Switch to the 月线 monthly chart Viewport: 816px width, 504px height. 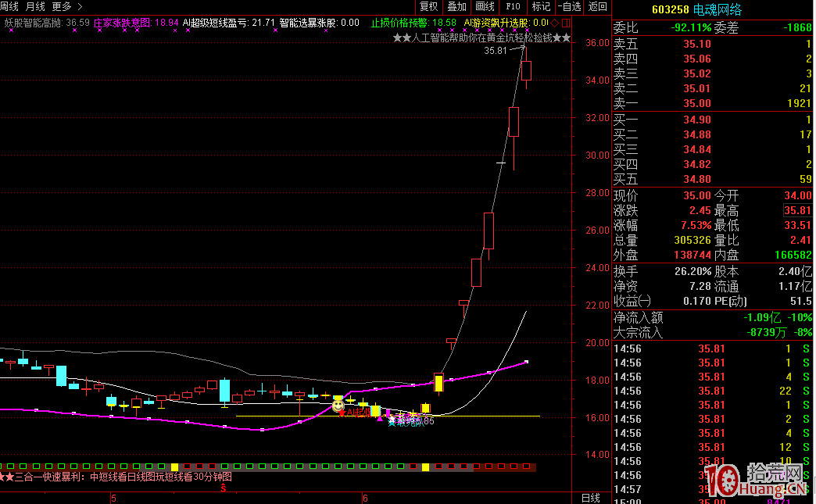click(x=36, y=6)
